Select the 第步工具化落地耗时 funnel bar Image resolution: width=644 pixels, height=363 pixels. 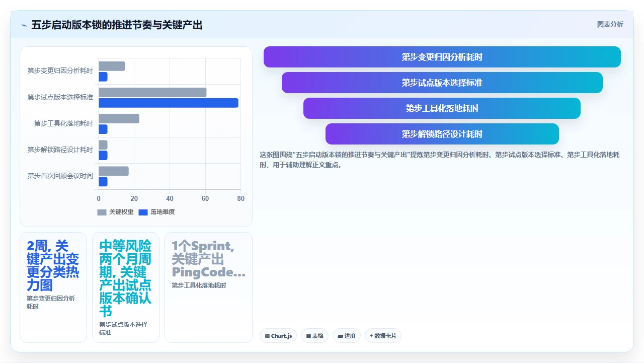pyautogui.click(x=442, y=108)
